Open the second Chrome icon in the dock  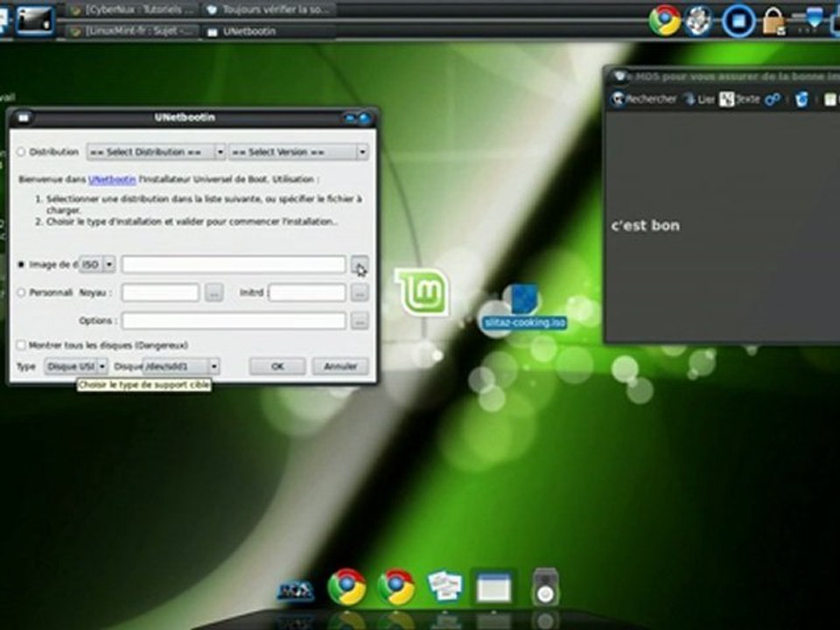pos(395,587)
